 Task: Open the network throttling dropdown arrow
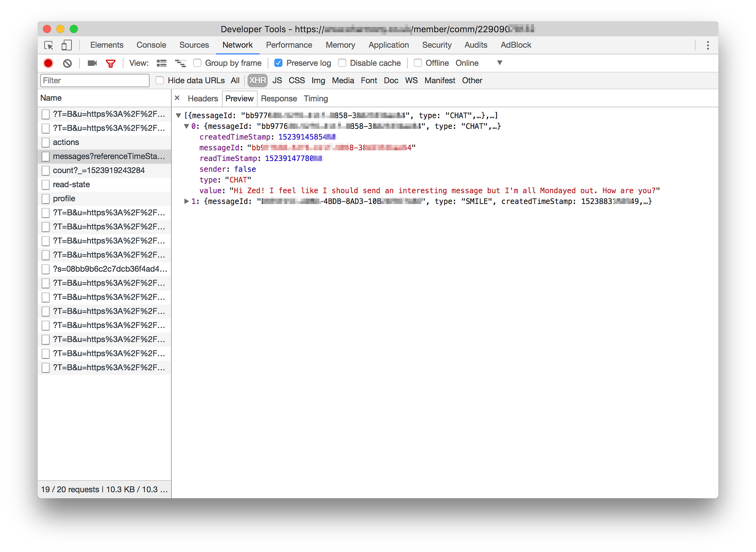tap(499, 63)
